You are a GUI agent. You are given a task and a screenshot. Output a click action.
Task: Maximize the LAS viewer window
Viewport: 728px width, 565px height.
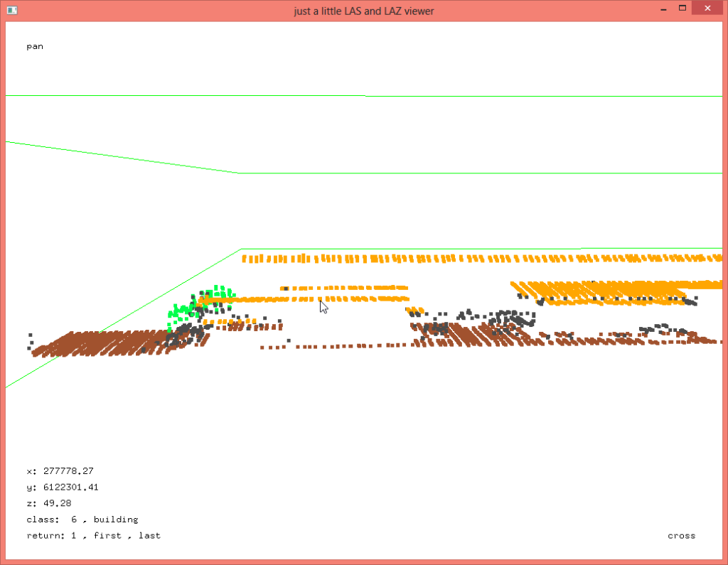[x=682, y=9]
